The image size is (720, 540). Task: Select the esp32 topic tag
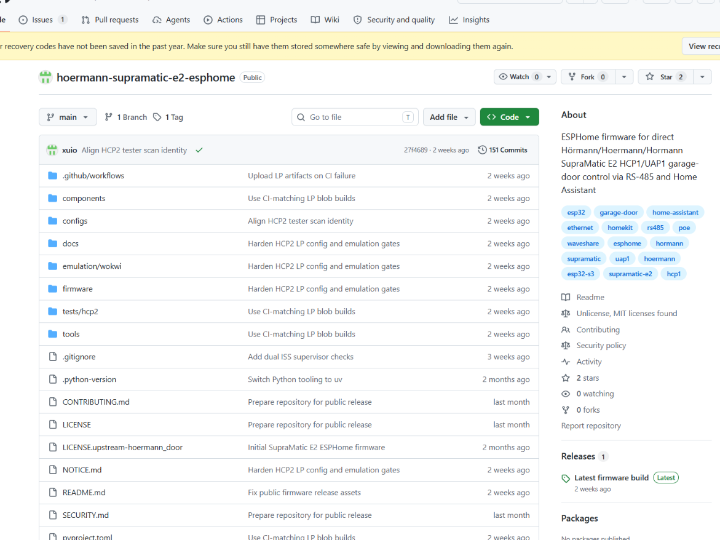coord(576,213)
